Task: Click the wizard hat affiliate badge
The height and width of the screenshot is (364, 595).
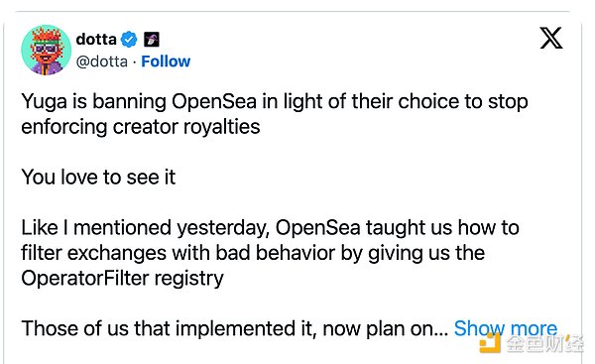Action: 152,39
